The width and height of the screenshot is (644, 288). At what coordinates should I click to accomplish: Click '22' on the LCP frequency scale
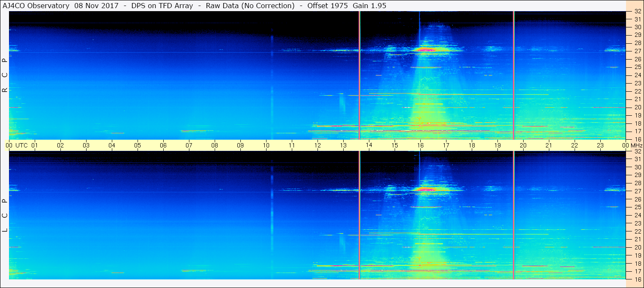coord(637,231)
